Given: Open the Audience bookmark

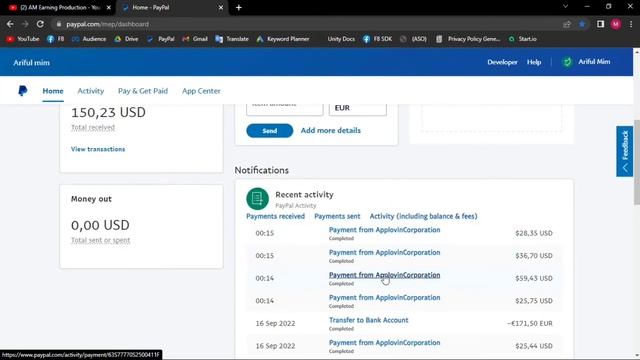Looking at the screenshot, I should (x=89, y=39).
